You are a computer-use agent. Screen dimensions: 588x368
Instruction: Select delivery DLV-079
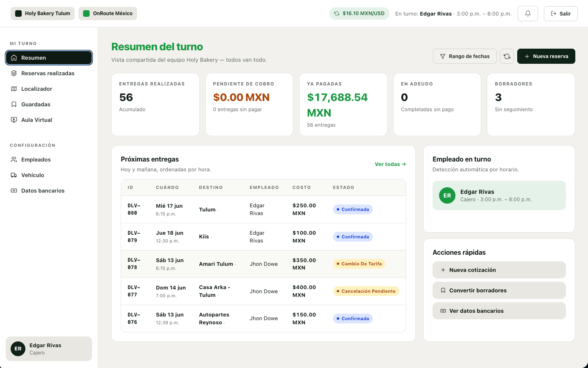click(264, 237)
